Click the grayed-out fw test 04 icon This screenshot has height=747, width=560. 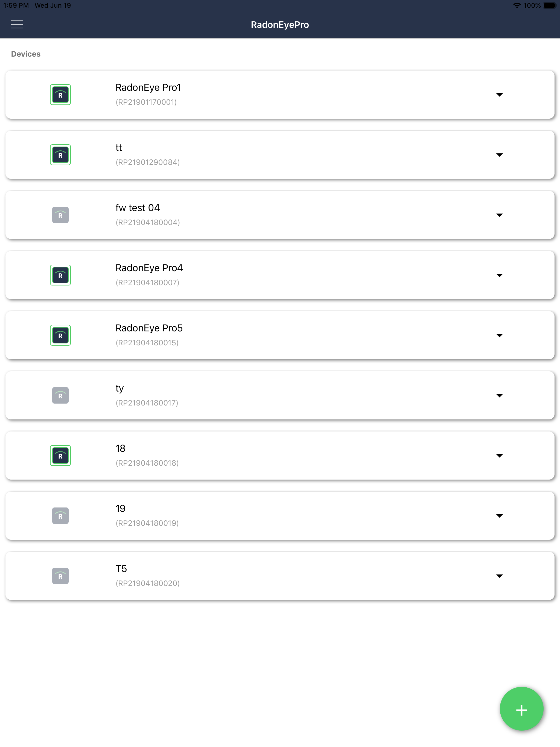(60, 215)
